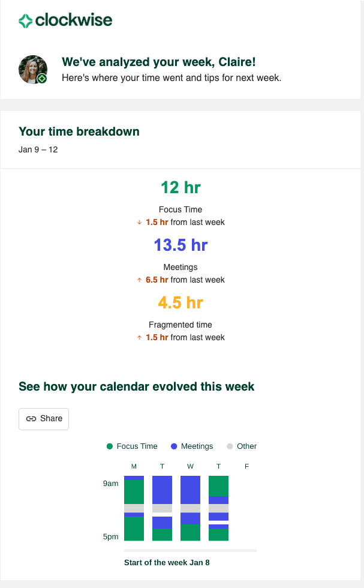364x588 pixels.
Task: Click the Friday column label
Action: point(246,466)
